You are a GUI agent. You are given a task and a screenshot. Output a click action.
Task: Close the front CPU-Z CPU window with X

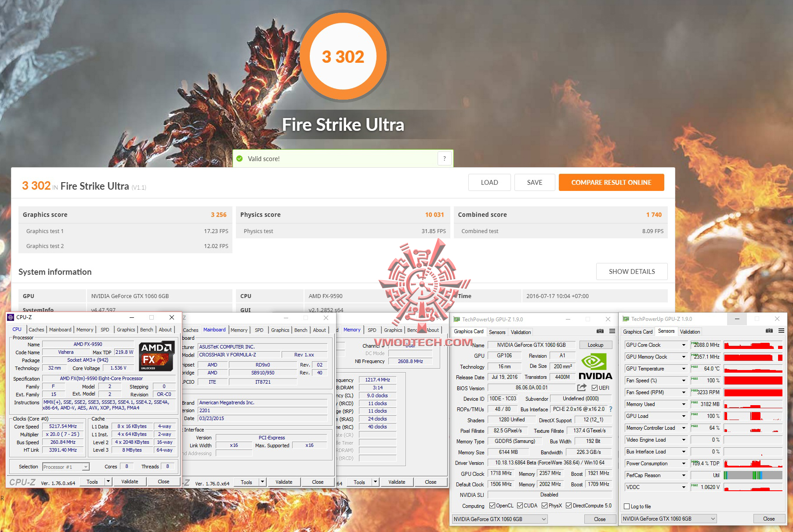click(x=172, y=317)
